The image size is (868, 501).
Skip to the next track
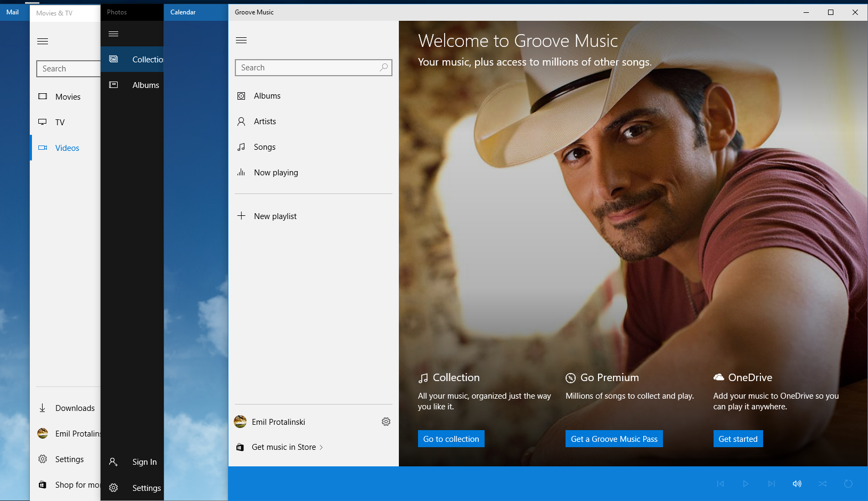tap(772, 483)
